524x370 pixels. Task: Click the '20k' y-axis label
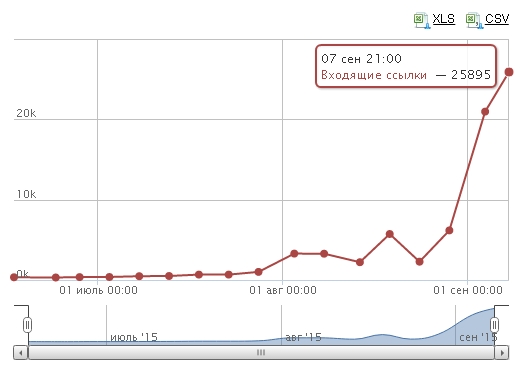(26, 113)
